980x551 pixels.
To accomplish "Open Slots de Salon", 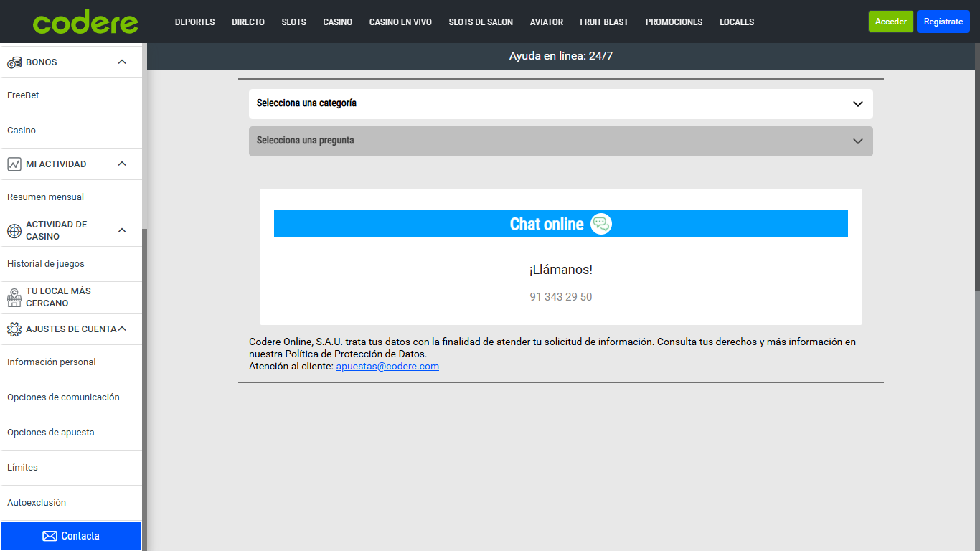I will [x=481, y=22].
